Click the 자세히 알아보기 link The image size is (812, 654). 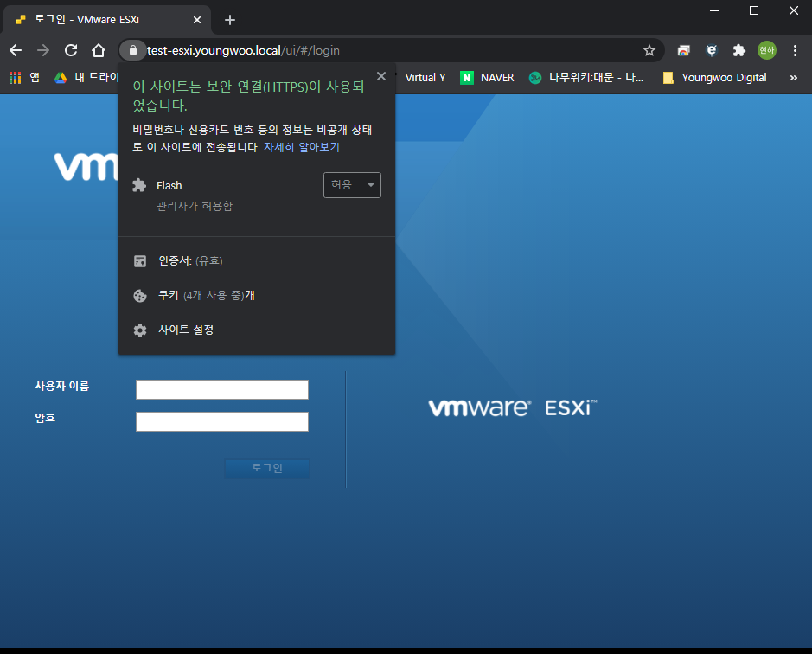pyautogui.click(x=302, y=147)
